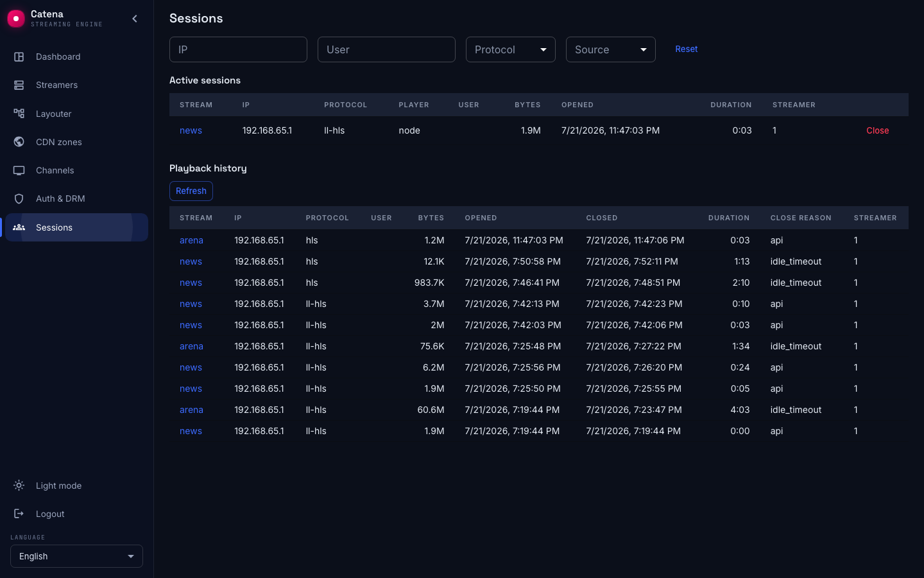
Task: Focus the IP filter input field
Action: 238,49
